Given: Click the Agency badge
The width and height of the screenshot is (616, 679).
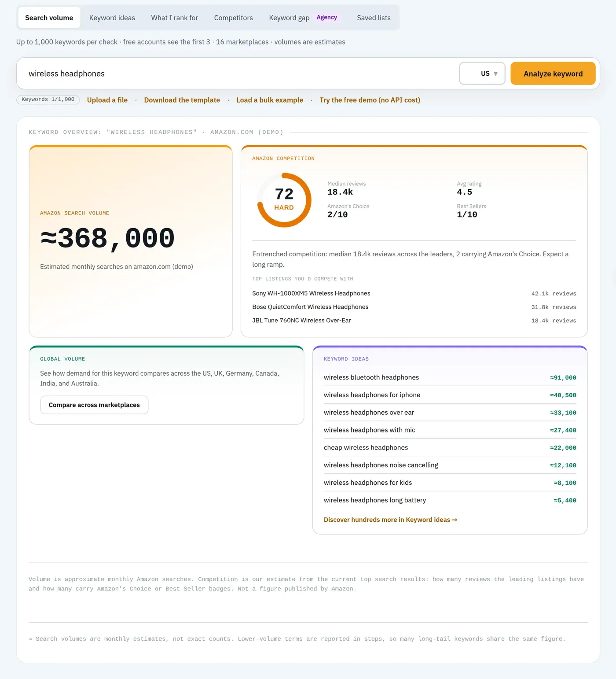Looking at the screenshot, I should pyautogui.click(x=327, y=17).
